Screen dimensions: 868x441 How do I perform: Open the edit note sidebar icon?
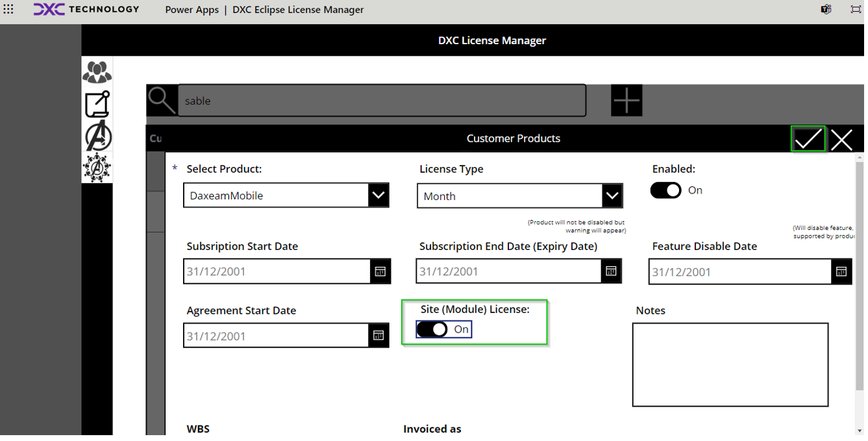coord(97,104)
